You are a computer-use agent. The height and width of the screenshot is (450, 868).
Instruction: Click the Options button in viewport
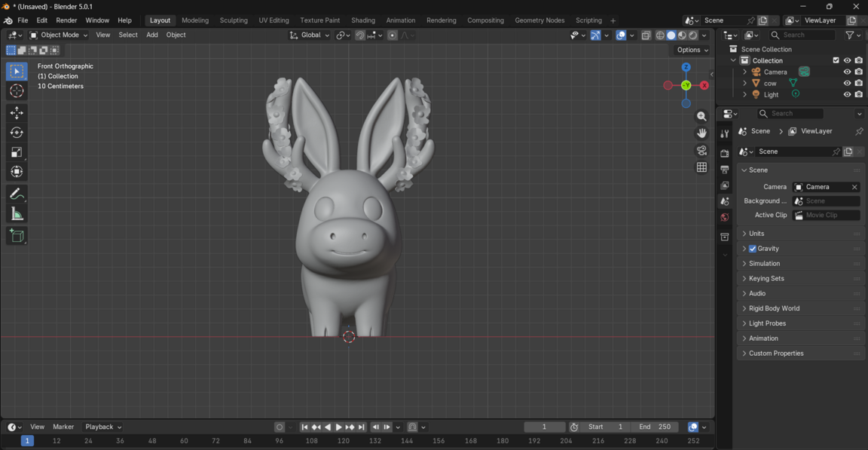(692, 51)
